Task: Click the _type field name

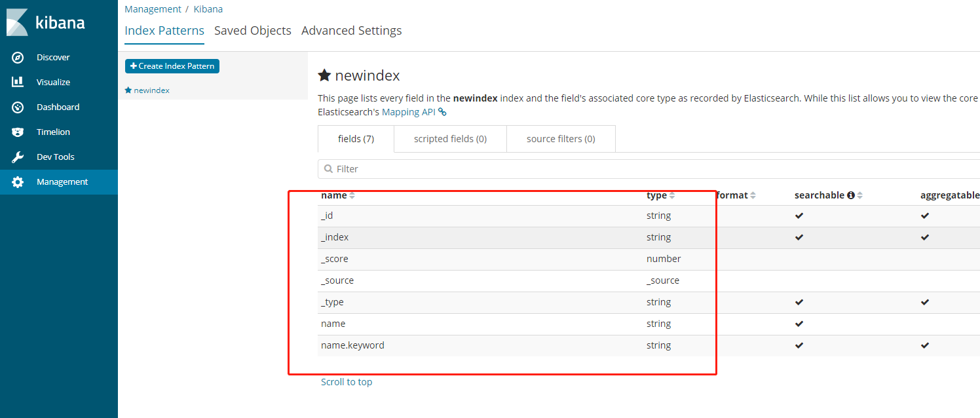Action: 332,302
